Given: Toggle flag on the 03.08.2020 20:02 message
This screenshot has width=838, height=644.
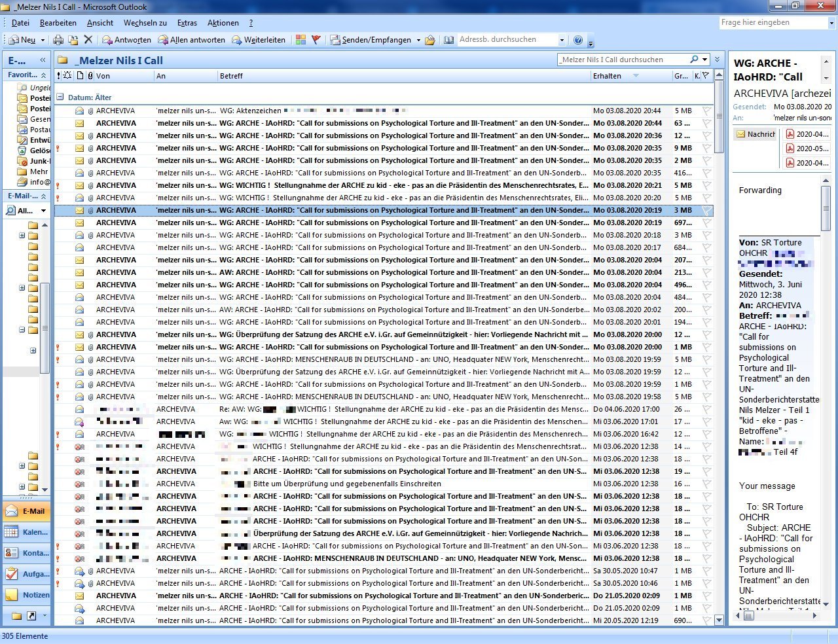Looking at the screenshot, I should click(706, 310).
